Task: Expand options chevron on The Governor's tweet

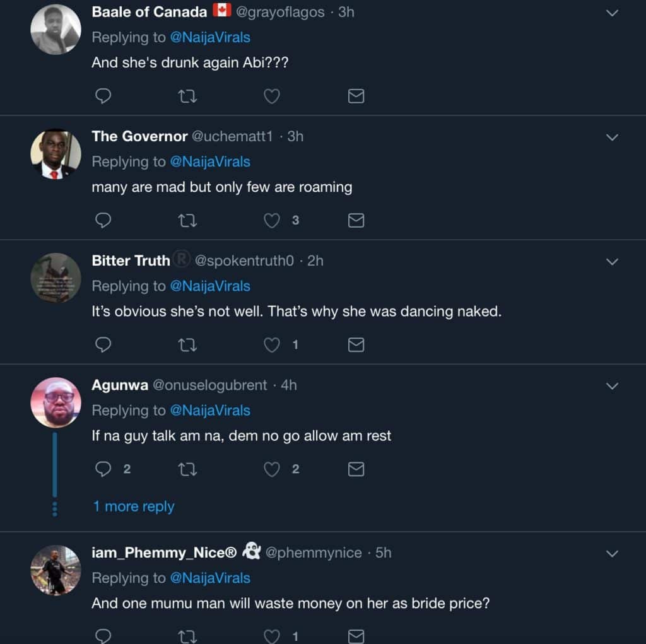Action: click(612, 137)
